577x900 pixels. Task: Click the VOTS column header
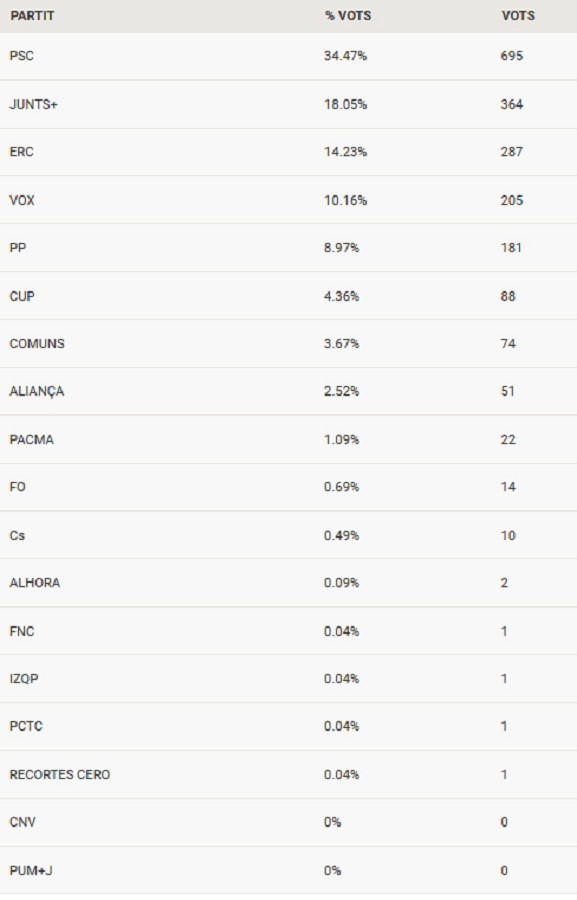pos(518,16)
